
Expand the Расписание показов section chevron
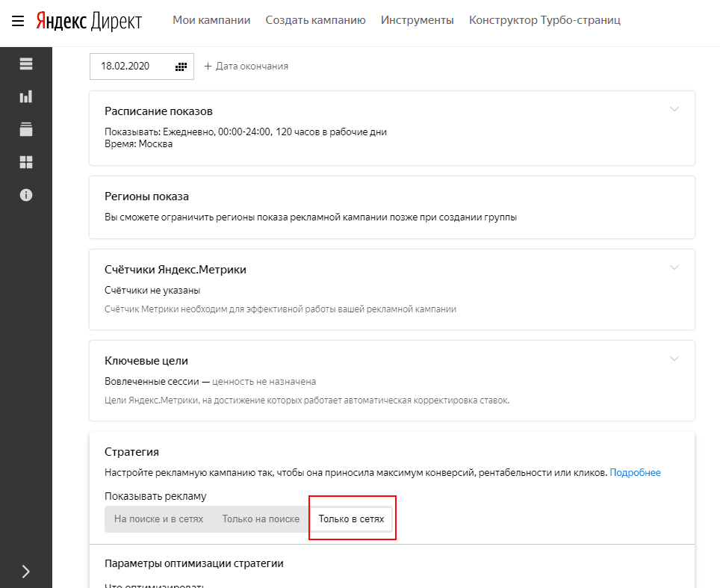pos(674,109)
